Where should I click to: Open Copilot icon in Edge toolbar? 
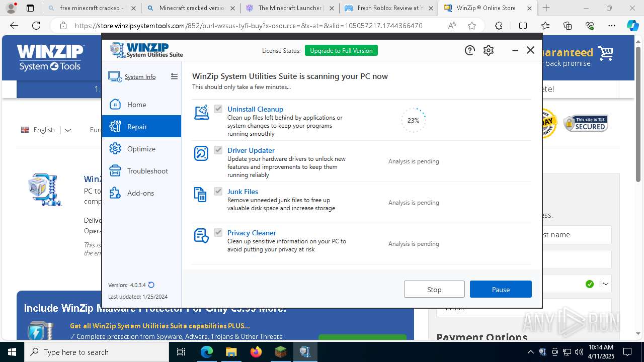point(632,26)
